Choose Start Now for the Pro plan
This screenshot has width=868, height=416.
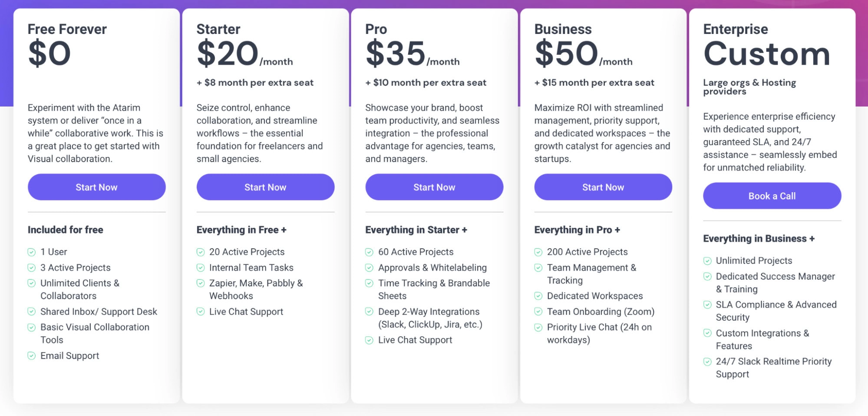(x=434, y=187)
